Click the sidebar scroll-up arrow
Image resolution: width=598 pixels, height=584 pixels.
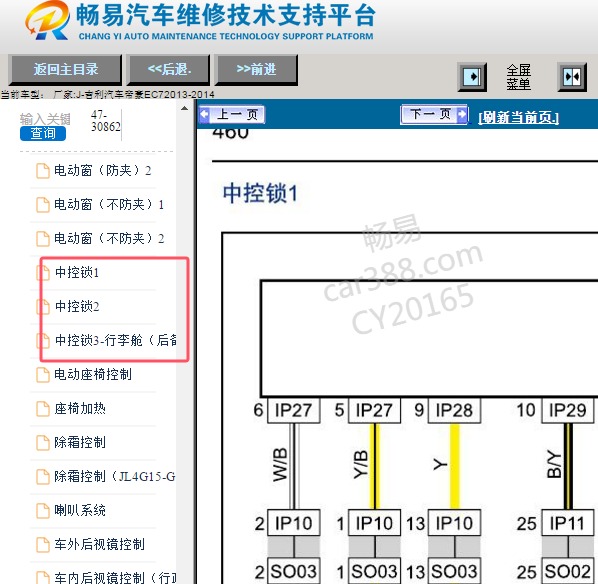point(185,108)
